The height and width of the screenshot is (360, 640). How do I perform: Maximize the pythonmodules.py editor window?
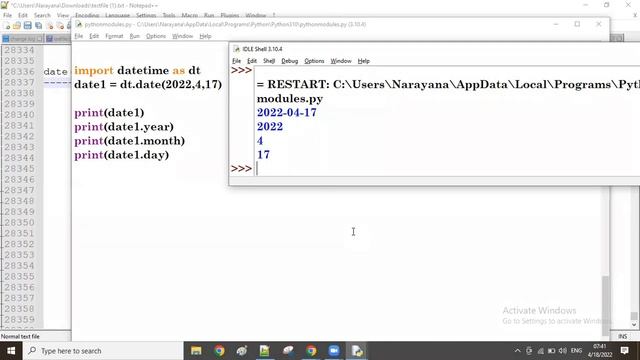click(577, 24)
